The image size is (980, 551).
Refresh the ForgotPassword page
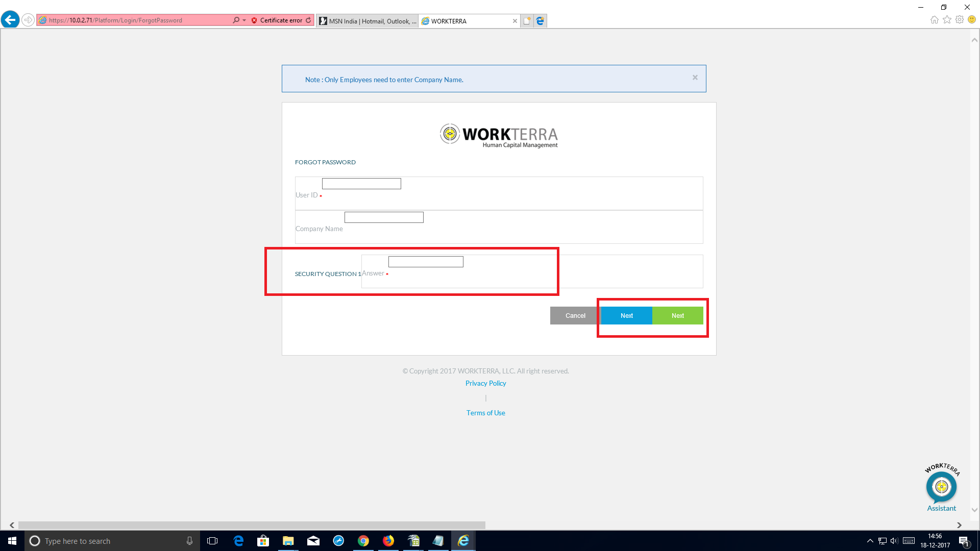pos(309,20)
